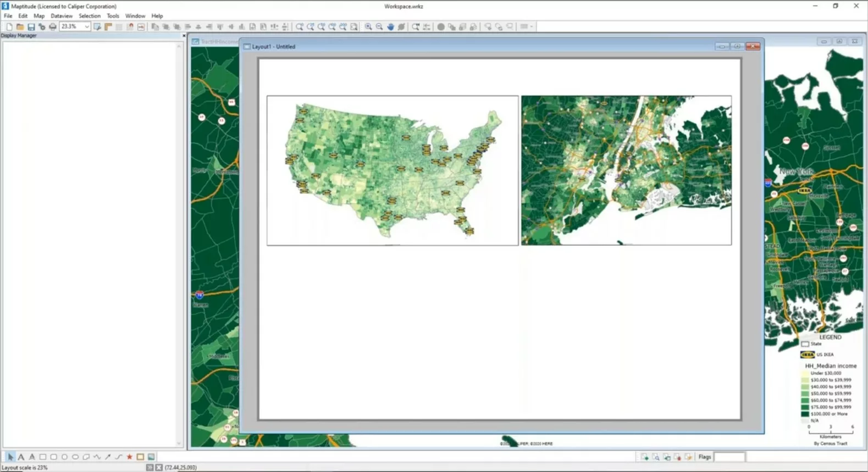Open the layout scale percentage dropdown
The height and width of the screenshot is (472, 868).
[x=87, y=26]
